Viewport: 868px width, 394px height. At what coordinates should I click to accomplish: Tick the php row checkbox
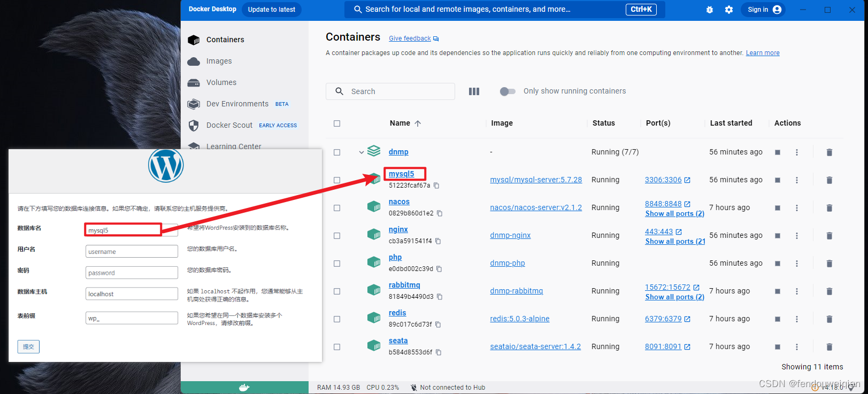tap(337, 264)
